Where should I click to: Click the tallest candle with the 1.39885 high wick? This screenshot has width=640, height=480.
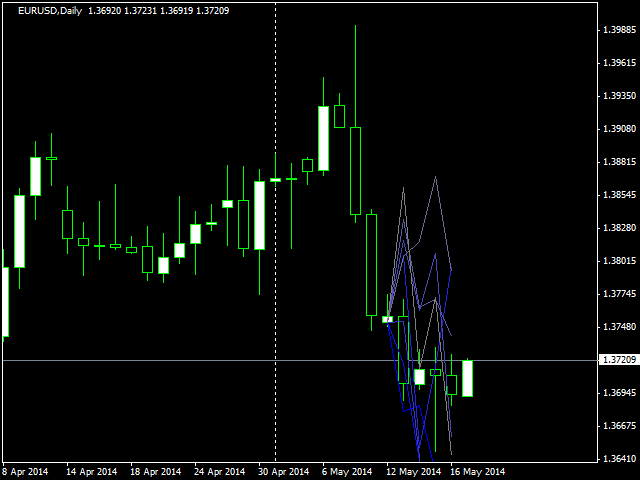click(356, 171)
